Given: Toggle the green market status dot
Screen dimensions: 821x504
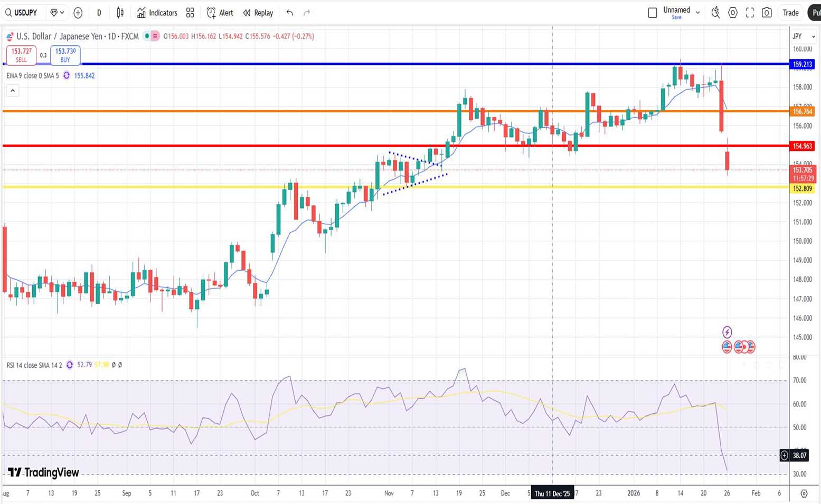Looking at the screenshot, I should pyautogui.click(x=147, y=36).
